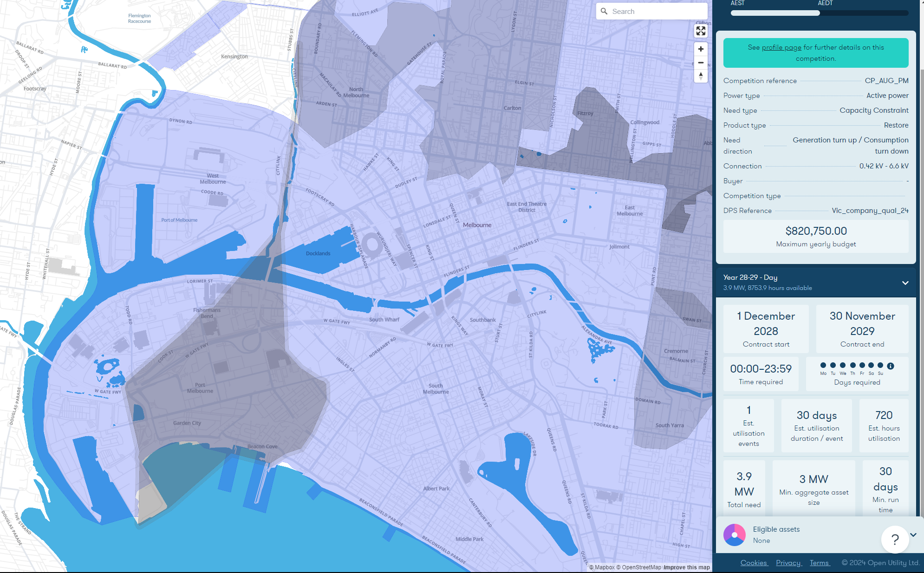Toggle Sunday in days required
This screenshot has height=573, width=924.
click(x=881, y=366)
